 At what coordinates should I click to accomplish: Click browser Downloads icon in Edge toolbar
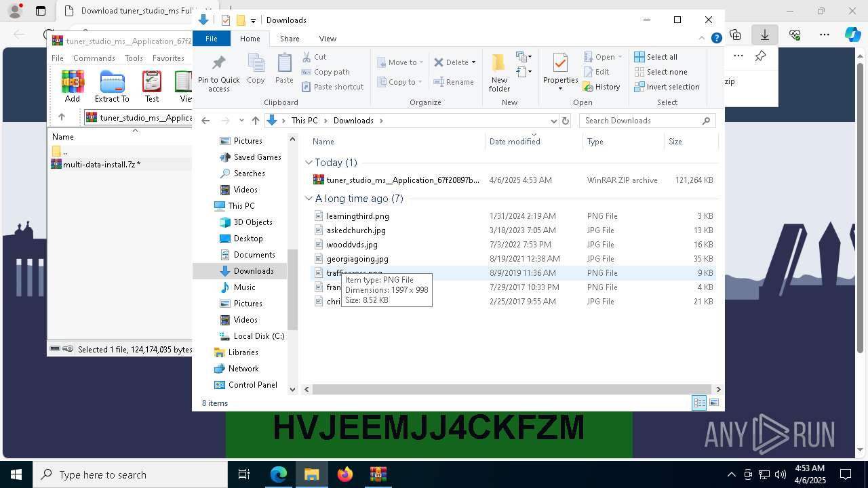pyautogui.click(x=765, y=35)
